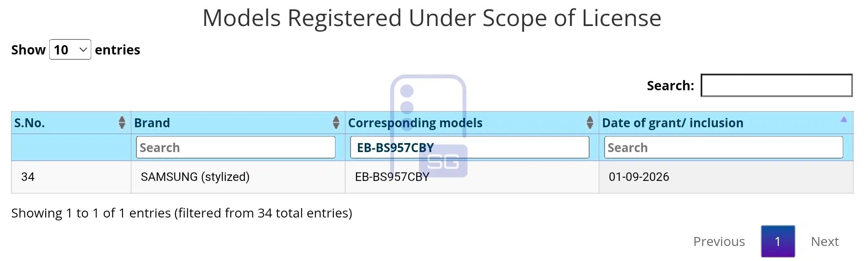The height and width of the screenshot is (261, 868).
Task: Select page 1 in pagination
Action: point(778,241)
